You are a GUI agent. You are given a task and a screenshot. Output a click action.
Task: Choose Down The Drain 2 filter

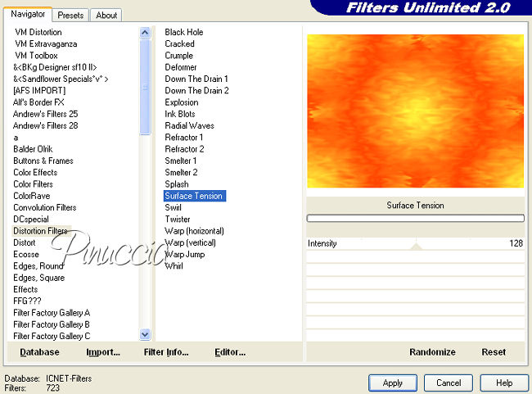pyautogui.click(x=196, y=91)
